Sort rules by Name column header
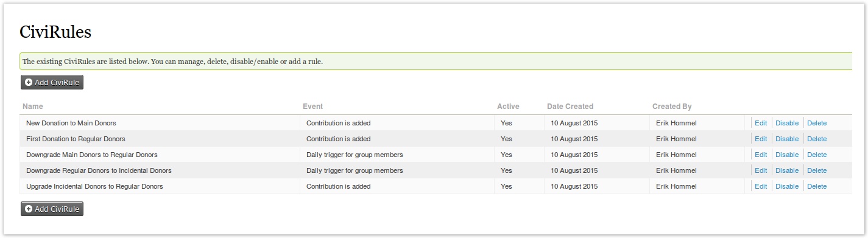 tap(33, 107)
